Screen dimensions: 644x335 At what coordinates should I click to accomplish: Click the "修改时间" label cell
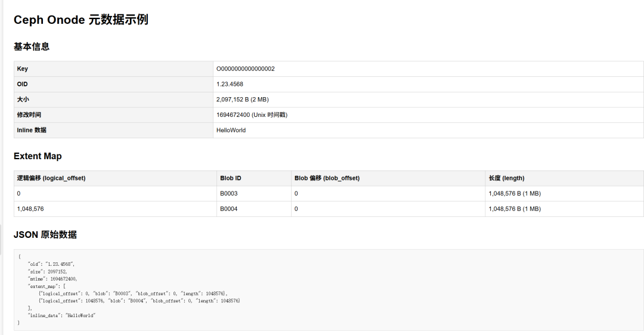pos(113,115)
